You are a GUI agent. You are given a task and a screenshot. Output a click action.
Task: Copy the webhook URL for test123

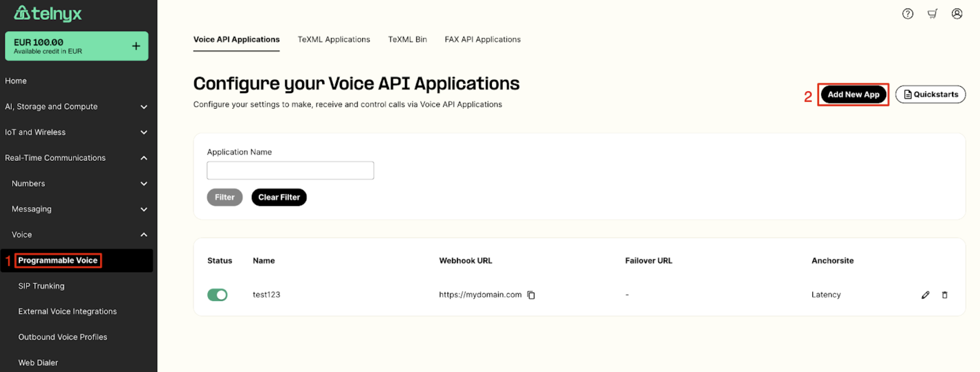coord(531,295)
